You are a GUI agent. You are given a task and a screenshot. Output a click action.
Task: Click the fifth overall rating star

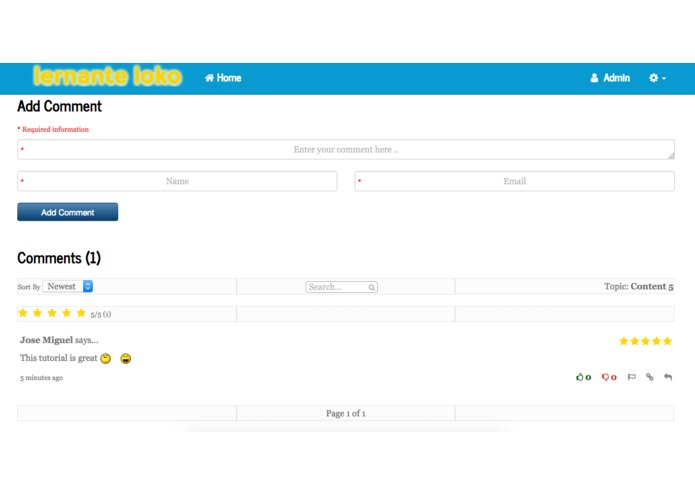pyautogui.click(x=81, y=313)
